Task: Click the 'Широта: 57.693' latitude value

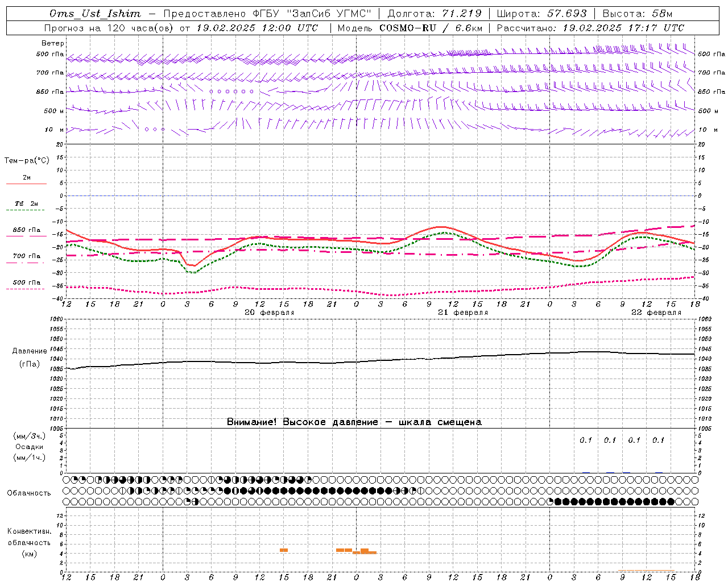Action: 541,14
